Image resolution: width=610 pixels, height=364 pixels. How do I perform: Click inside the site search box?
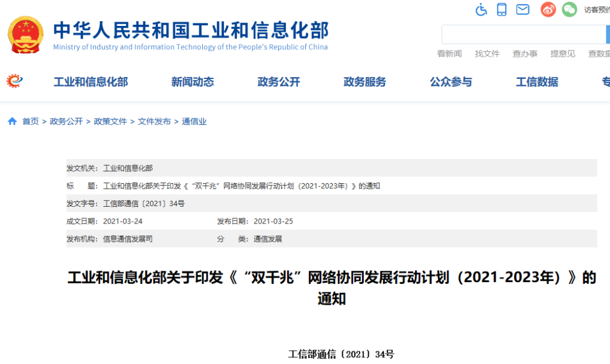pos(524,34)
